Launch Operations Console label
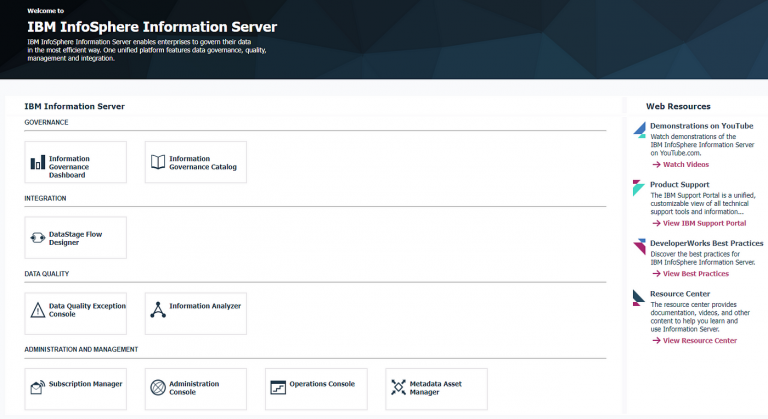Viewport: 768px width, 419px height. point(322,384)
